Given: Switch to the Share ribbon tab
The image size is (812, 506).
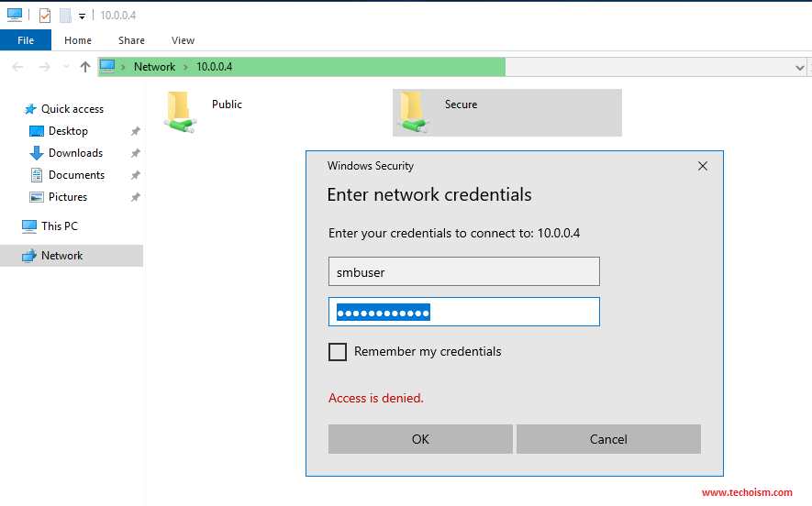Looking at the screenshot, I should point(131,40).
